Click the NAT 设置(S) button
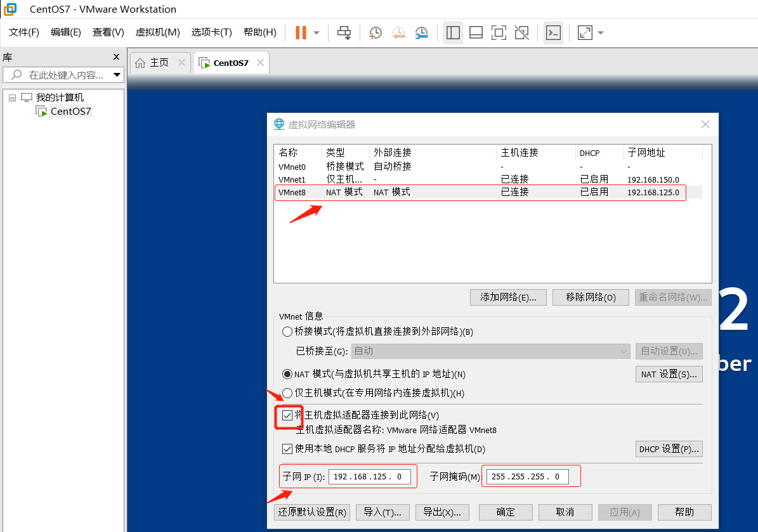 click(x=669, y=373)
